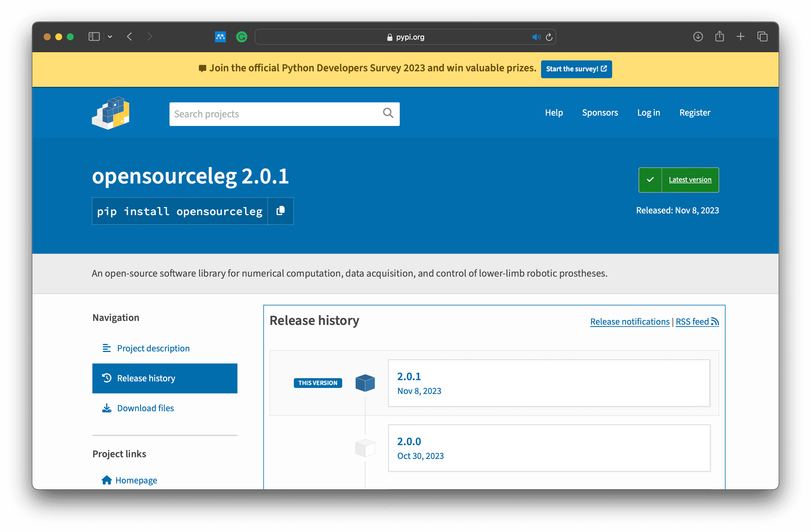Start the survey button

click(x=576, y=69)
